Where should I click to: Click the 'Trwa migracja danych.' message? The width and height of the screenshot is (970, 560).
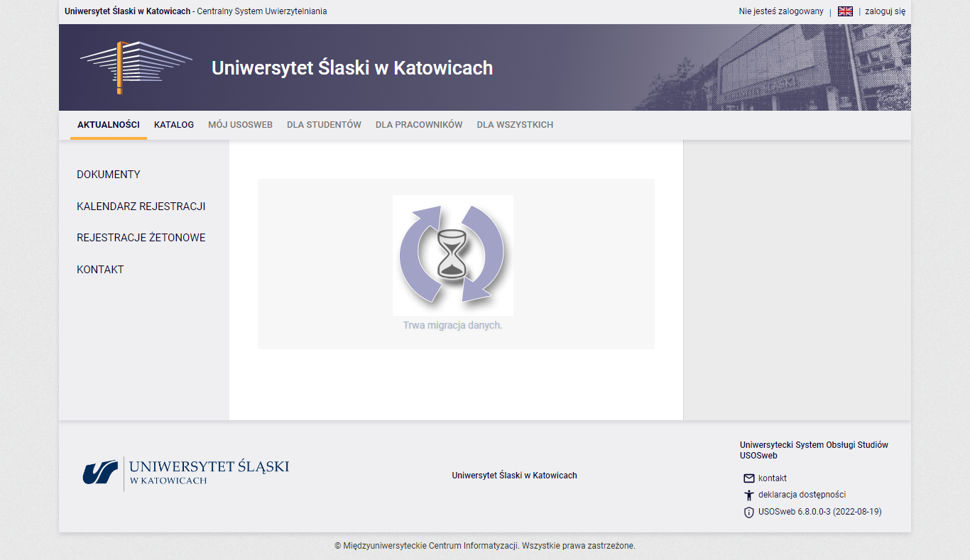[453, 326]
